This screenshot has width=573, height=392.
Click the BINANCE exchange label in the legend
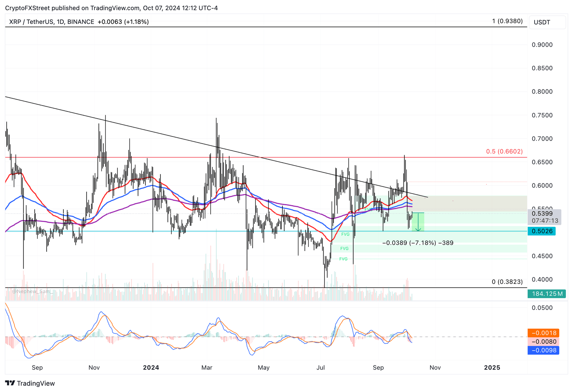coord(81,22)
